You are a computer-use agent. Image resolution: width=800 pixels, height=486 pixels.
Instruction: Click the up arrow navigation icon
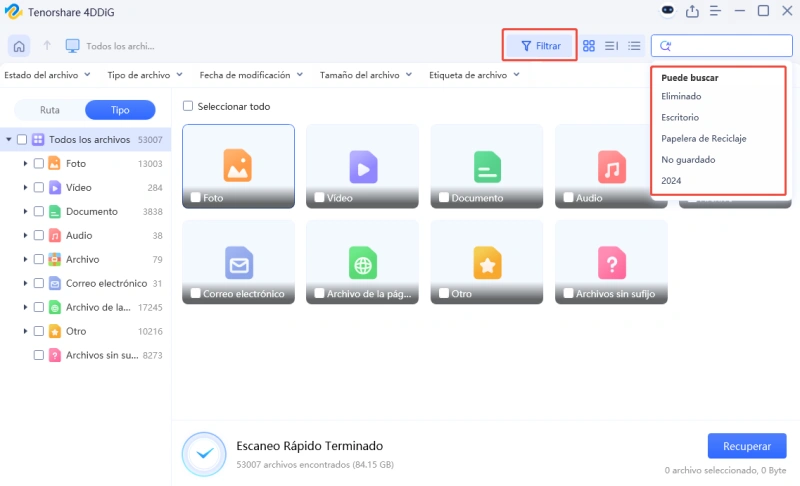click(x=46, y=46)
